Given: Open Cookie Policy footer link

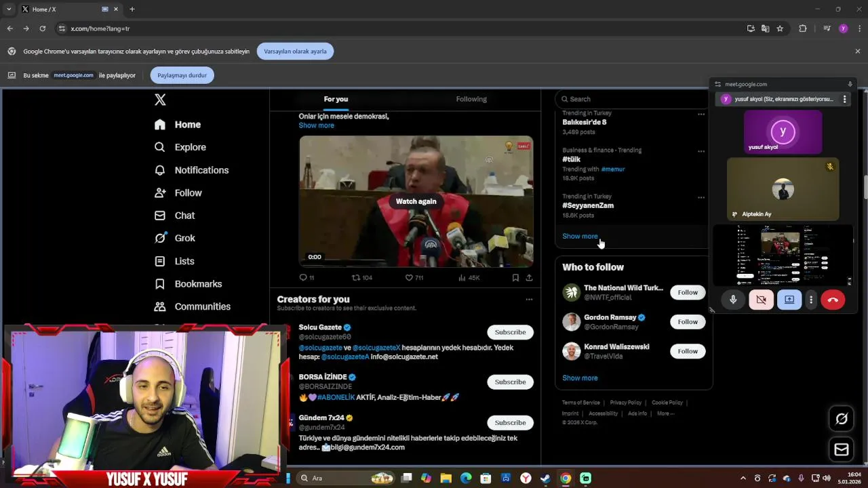Looking at the screenshot, I should point(667,403).
